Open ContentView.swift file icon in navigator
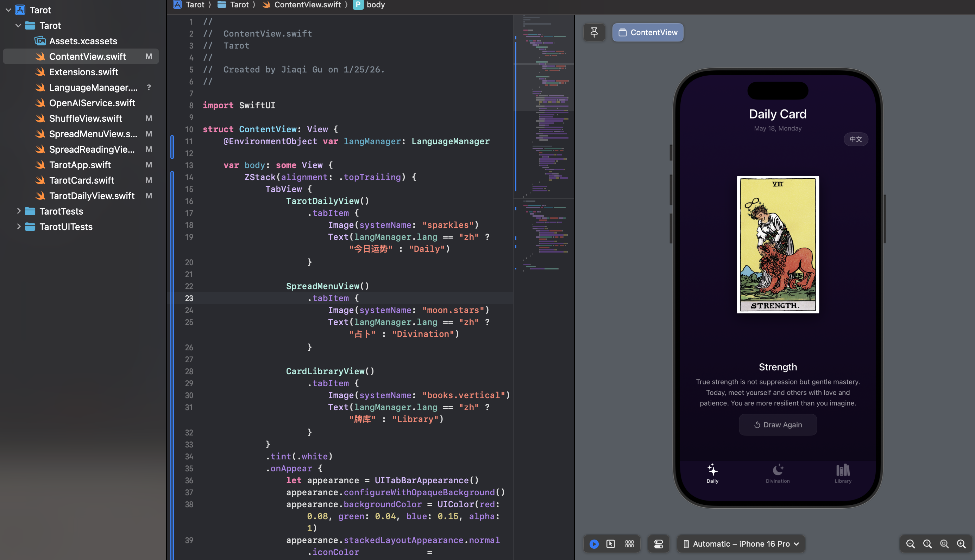 coord(40,57)
